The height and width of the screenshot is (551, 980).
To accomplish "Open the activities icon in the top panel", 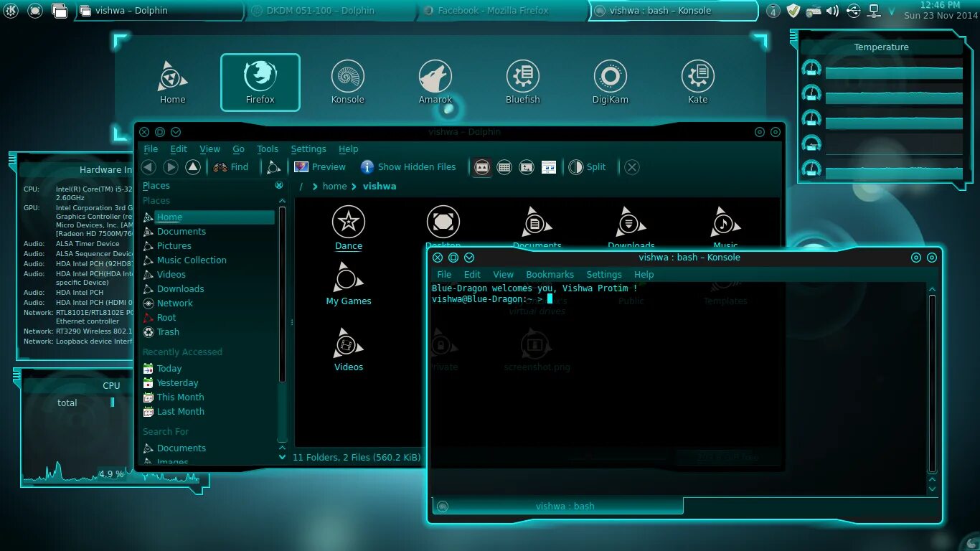I will pos(35,11).
